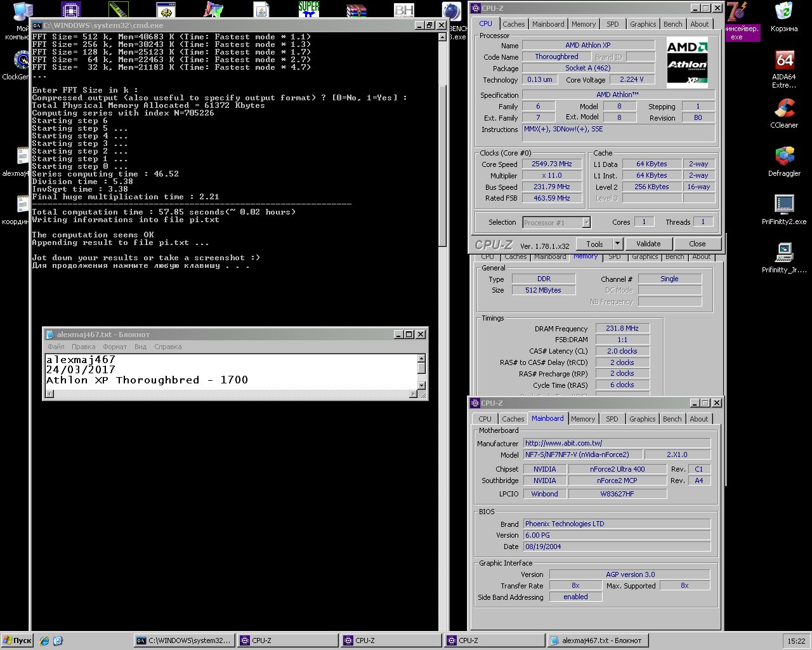Switch to Caches tab in CPU-Z processor window
This screenshot has width=812, height=650.
[514, 24]
